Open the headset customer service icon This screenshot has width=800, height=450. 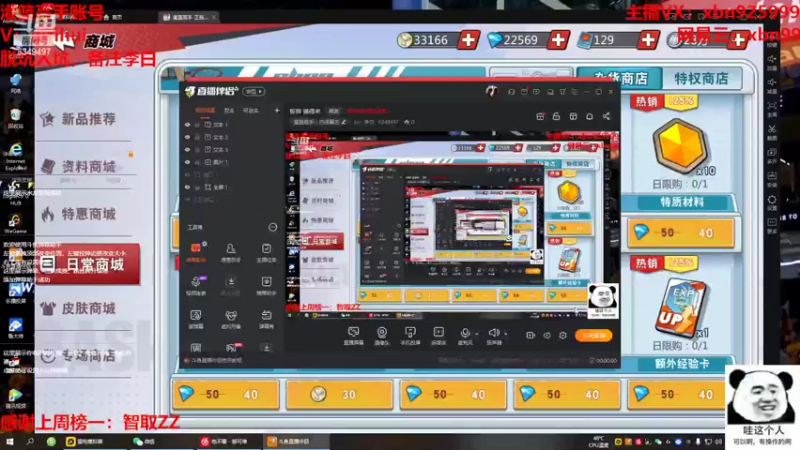click(511, 92)
